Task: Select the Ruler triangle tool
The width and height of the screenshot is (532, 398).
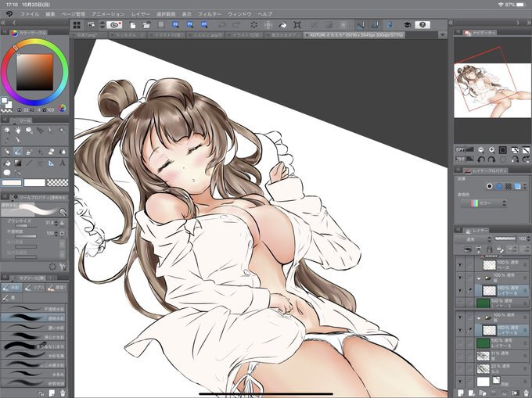Action: pos(51,163)
